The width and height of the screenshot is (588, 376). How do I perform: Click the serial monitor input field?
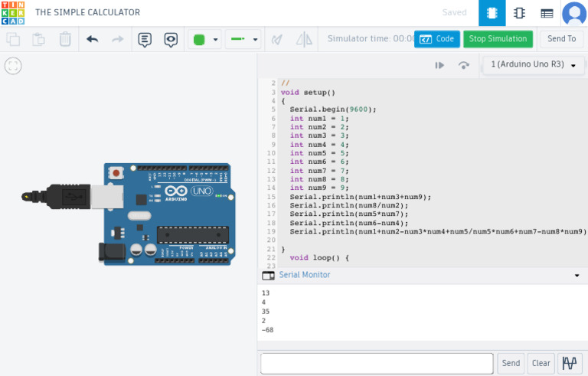(x=377, y=363)
